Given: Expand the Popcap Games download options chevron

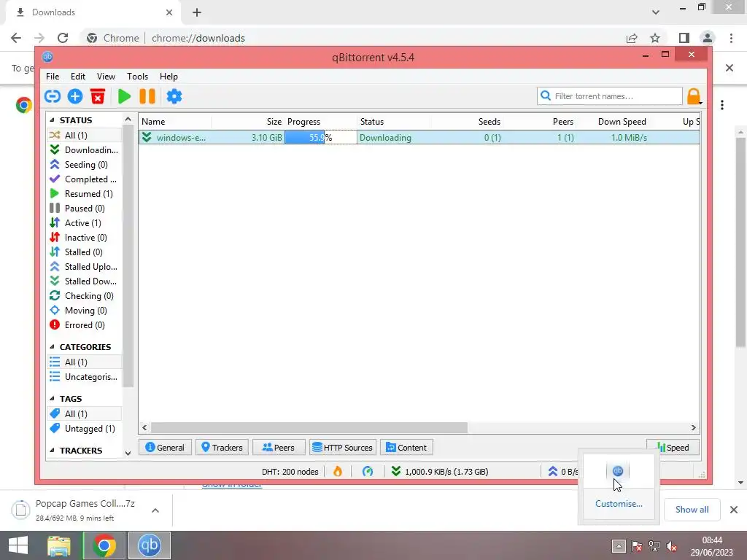Looking at the screenshot, I should coord(155,510).
